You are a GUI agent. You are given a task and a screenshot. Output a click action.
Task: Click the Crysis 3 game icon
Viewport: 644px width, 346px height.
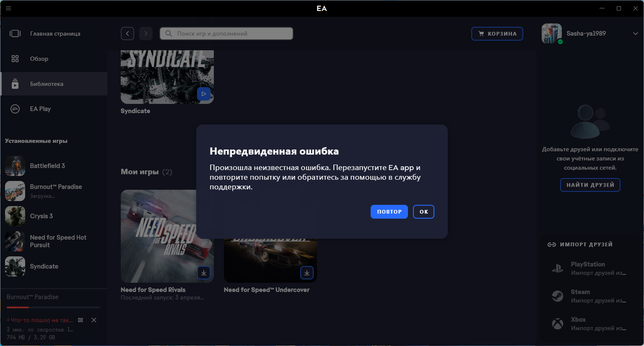coord(15,216)
